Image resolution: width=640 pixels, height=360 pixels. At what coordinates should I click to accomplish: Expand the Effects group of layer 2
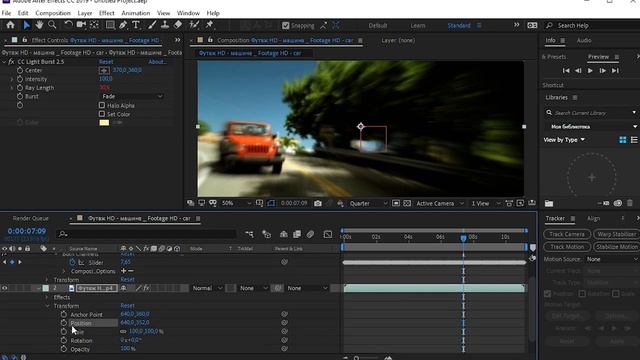(x=47, y=297)
